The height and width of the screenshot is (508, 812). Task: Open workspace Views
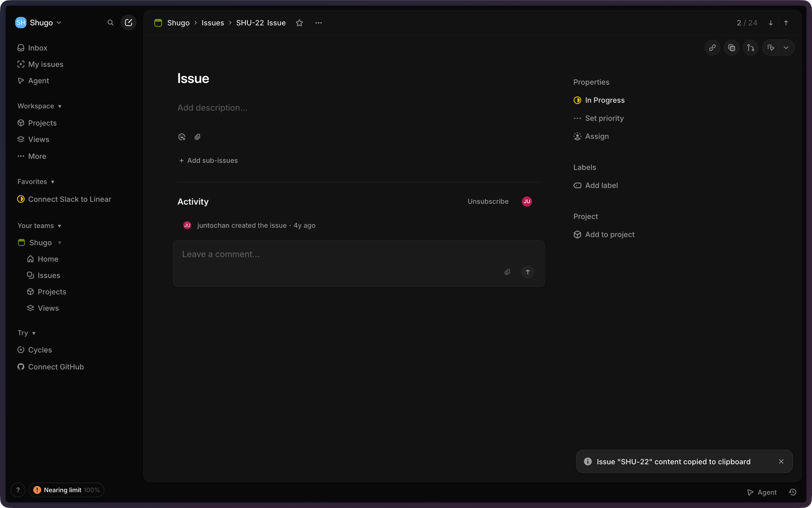(33, 139)
